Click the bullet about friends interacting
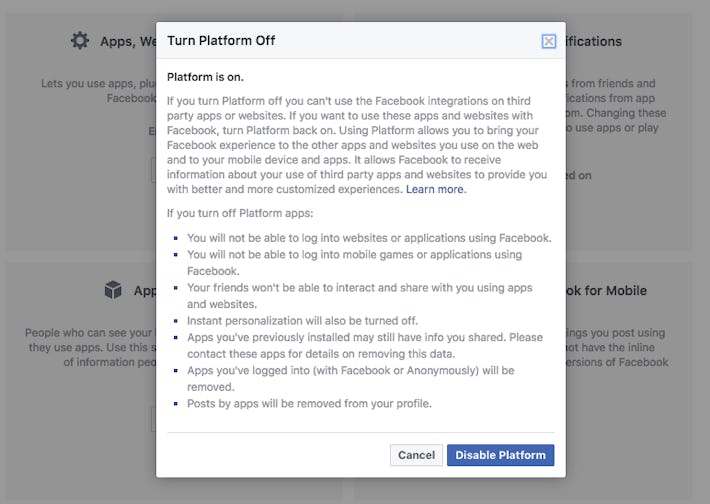 359,287
